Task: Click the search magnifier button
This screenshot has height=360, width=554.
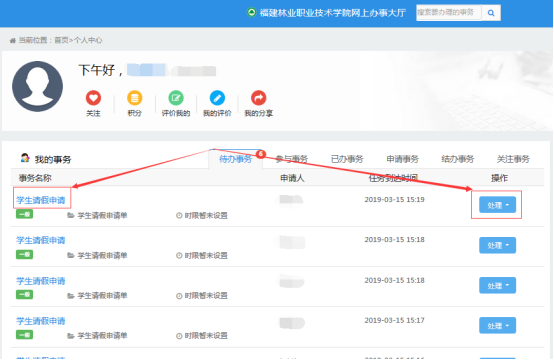Action: 491,13
